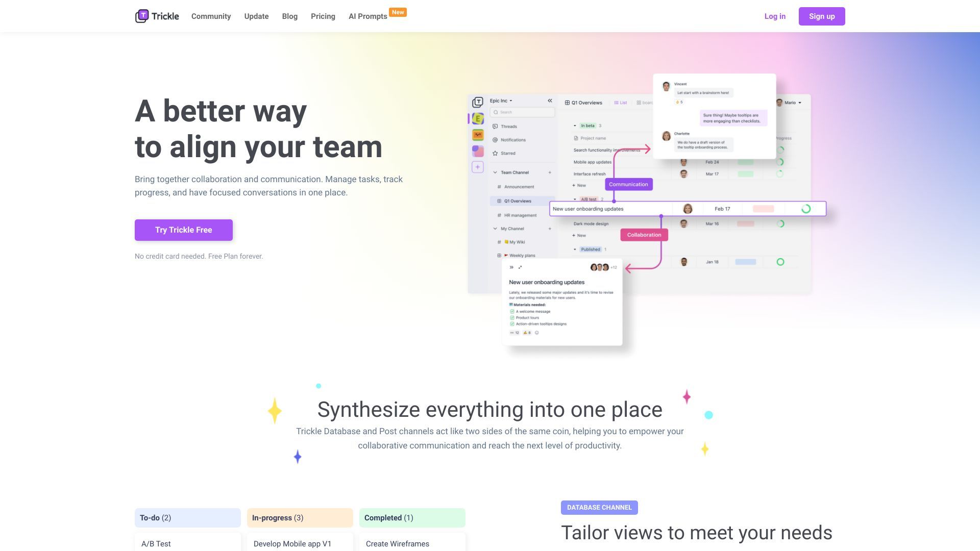Click the Try Trickle Free button

[x=184, y=230]
